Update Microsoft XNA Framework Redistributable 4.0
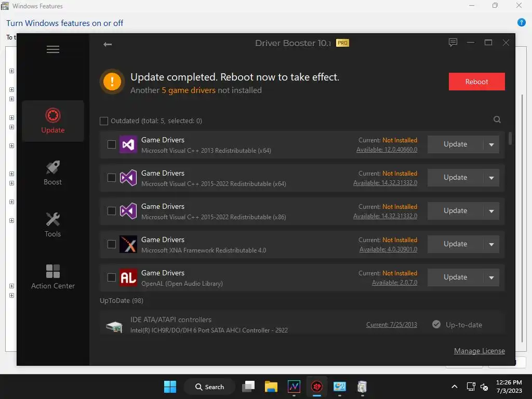 [455, 244]
